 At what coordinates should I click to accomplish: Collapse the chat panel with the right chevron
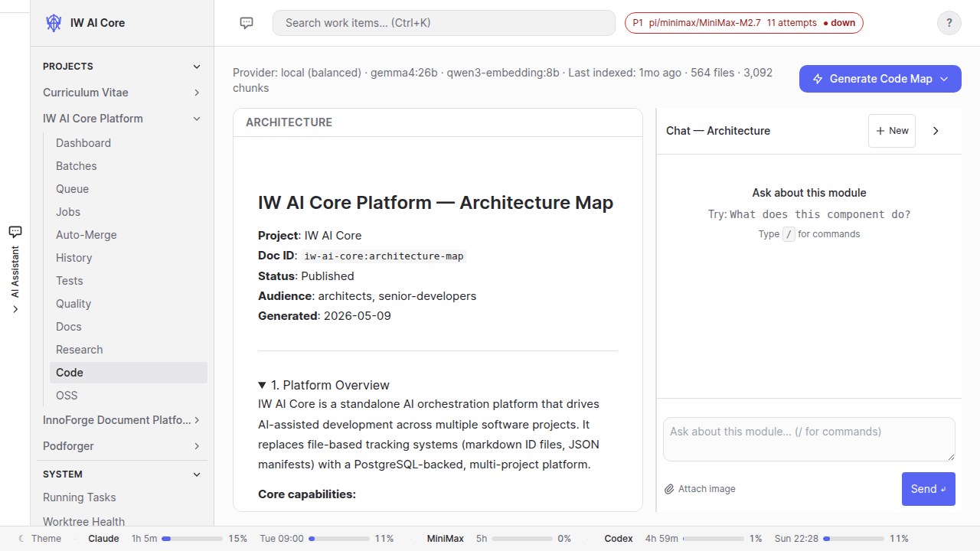936,131
